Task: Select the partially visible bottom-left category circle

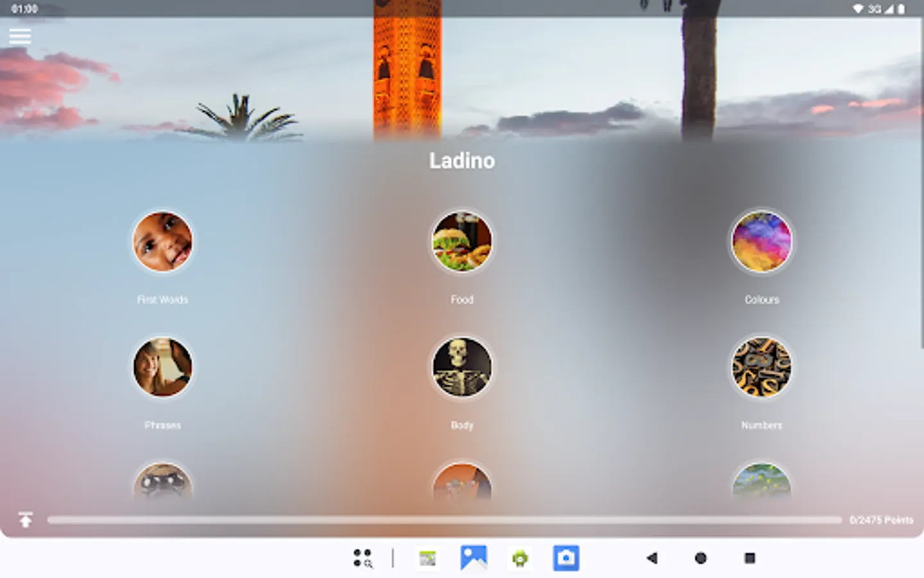Action: coord(162,485)
